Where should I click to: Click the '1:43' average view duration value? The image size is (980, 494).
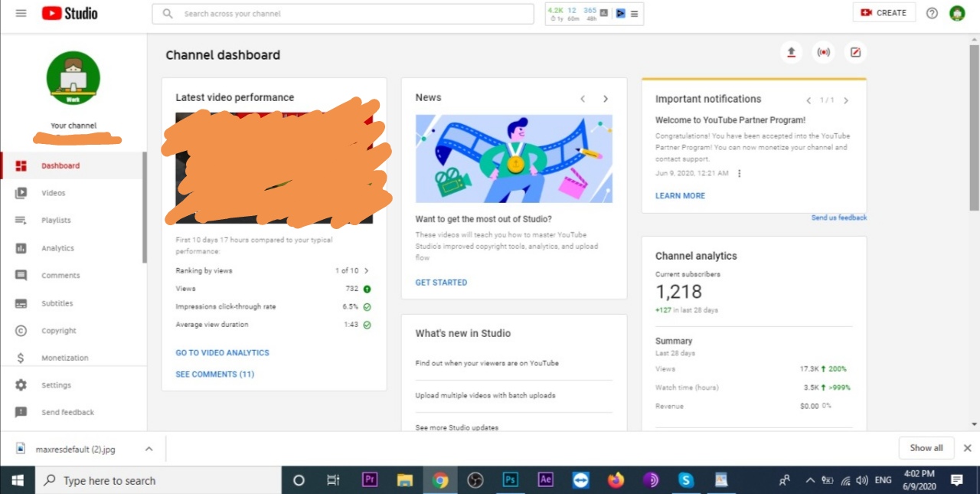pyautogui.click(x=351, y=325)
